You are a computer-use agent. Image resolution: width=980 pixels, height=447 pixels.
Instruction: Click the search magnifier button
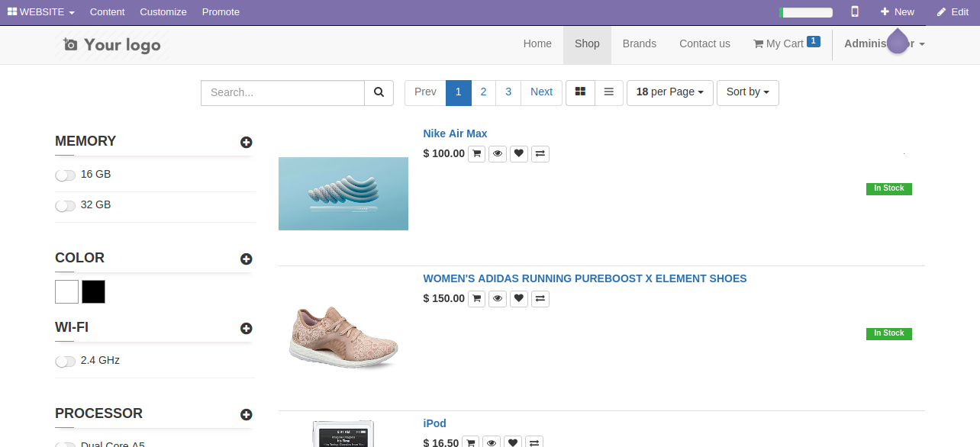379,93
